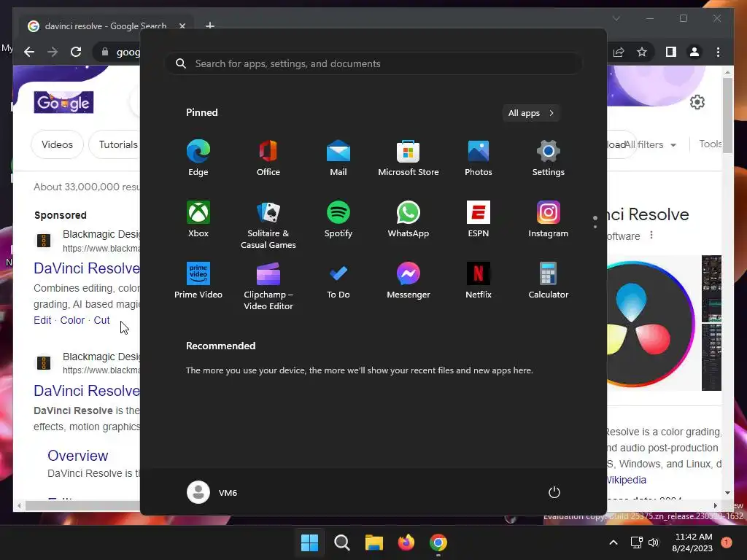Launch Netflix from Start menu
The image size is (747, 560).
[479, 281]
